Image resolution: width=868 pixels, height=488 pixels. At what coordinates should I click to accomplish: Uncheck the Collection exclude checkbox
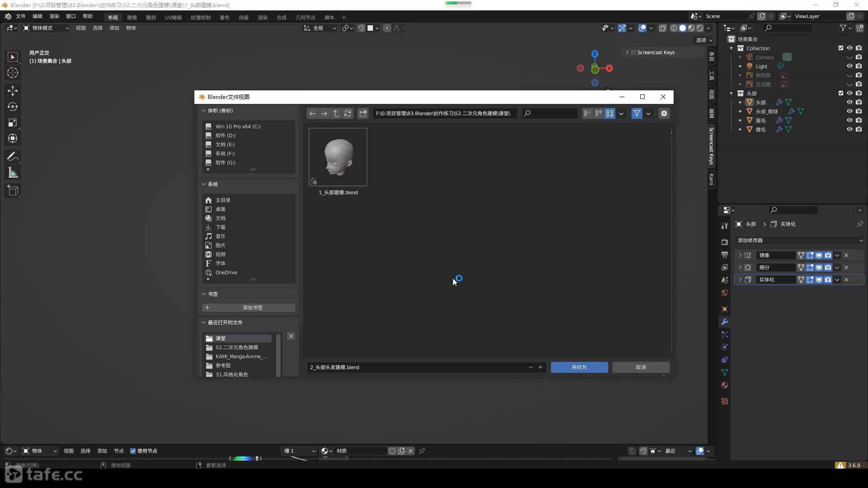point(841,48)
